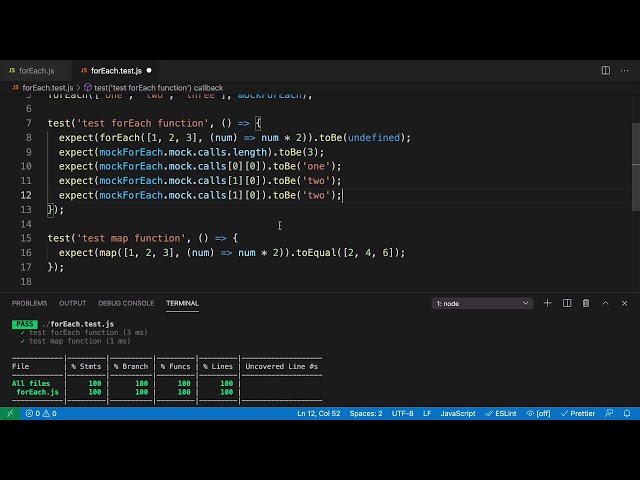Create a new terminal with plus icon
The height and width of the screenshot is (480, 640).
pos(547,303)
